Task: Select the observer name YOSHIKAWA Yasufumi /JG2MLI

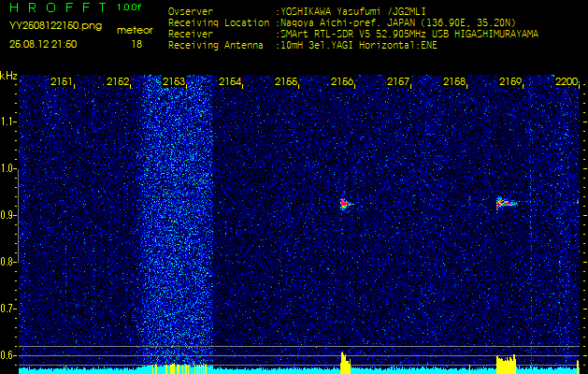Action: [352, 11]
